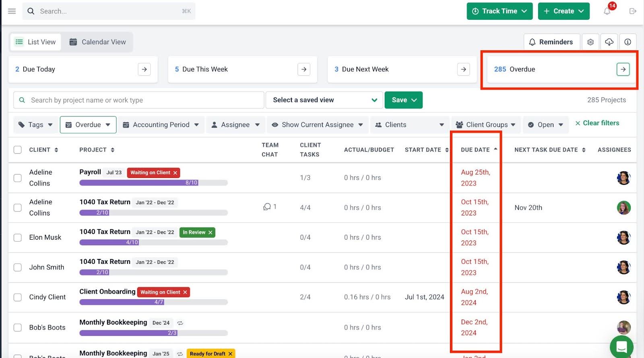This screenshot has height=358, width=644.
Task: Click assignee avatar for Nov 20th row
Action: [x=623, y=207]
